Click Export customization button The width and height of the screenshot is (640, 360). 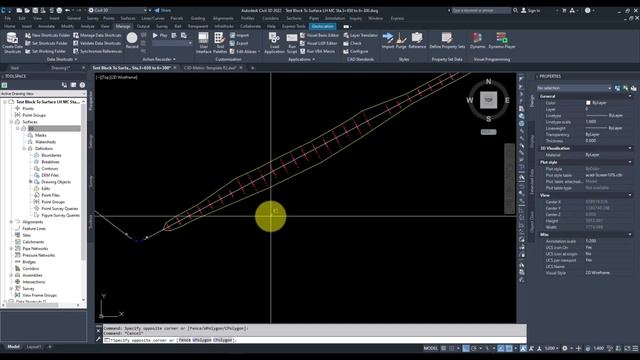(x=239, y=43)
